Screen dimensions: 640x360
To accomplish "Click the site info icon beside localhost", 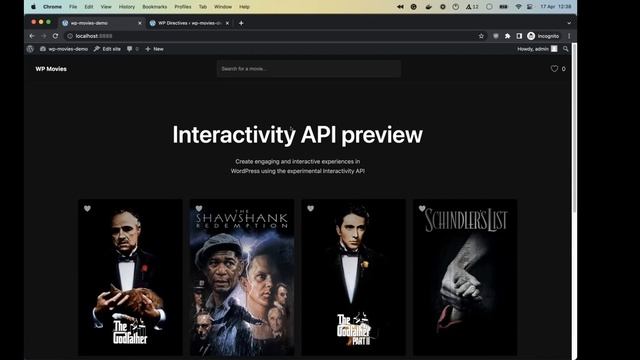I will tap(70, 36).
